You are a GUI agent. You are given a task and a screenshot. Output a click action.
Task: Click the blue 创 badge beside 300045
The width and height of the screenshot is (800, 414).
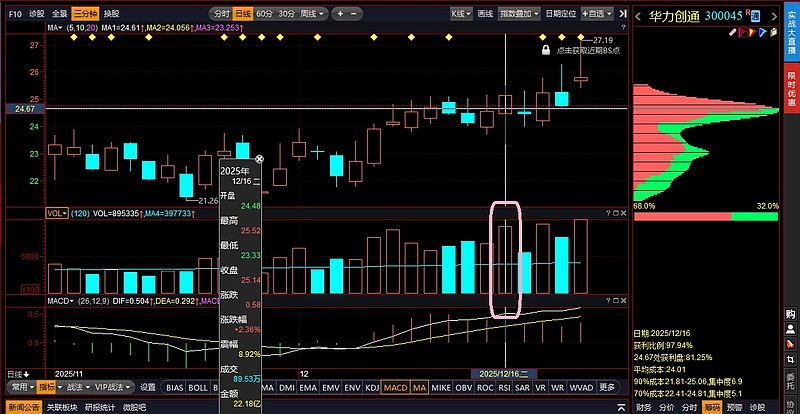pos(755,17)
